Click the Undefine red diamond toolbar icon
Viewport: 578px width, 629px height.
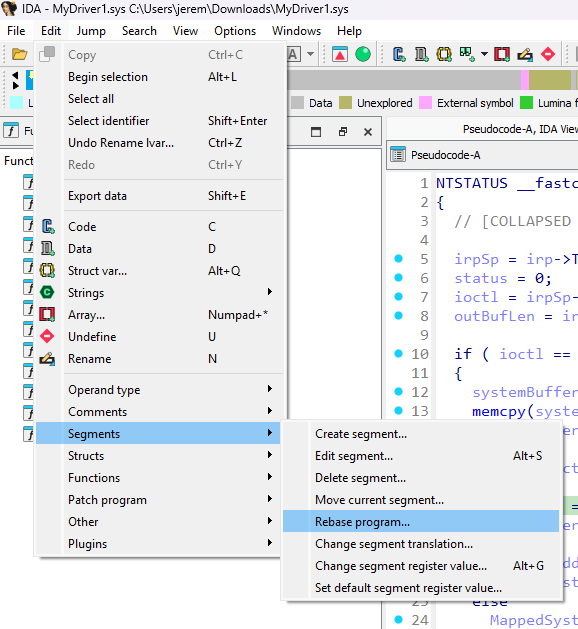pos(548,54)
